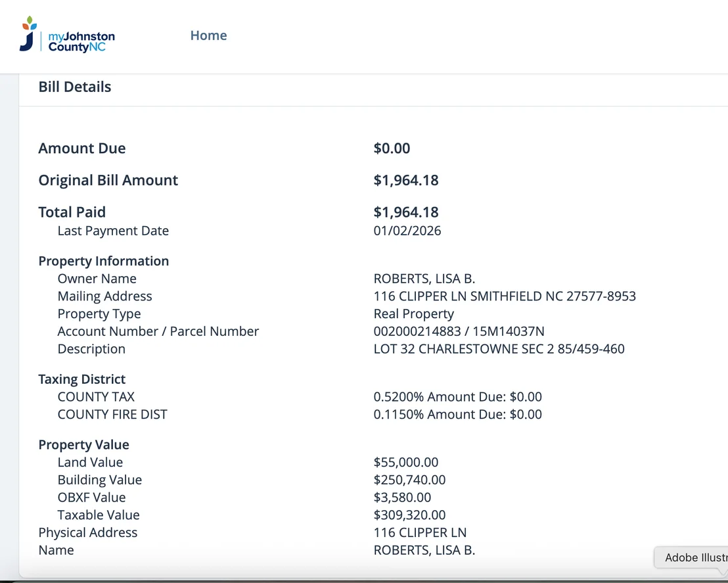Select the Original Bill Amount value $1,964.18
728x583 pixels.
(406, 180)
